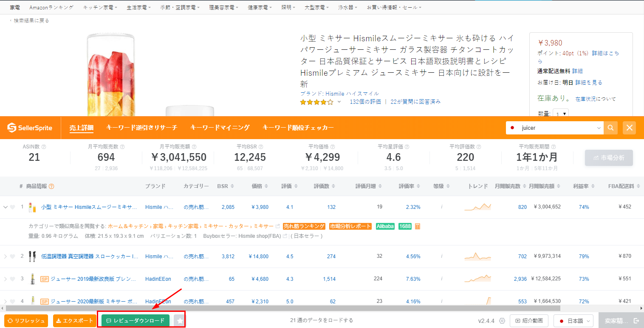Open external link icon after Hismile shop(FBA)
Screen dimensions: 644x328
[285, 236]
